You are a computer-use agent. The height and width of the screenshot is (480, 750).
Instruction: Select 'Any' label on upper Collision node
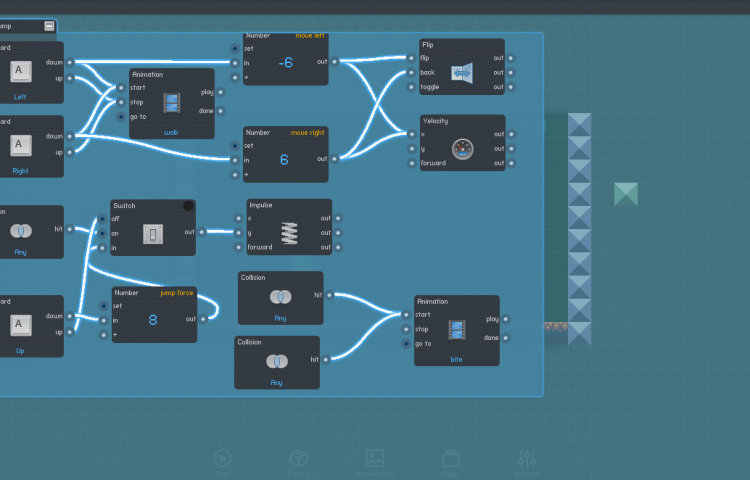point(280,318)
